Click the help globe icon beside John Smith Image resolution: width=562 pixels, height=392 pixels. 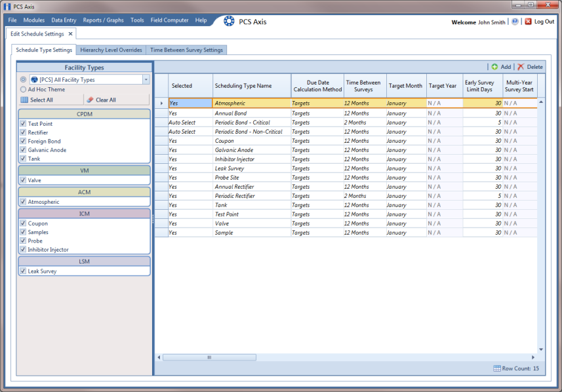(x=515, y=22)
